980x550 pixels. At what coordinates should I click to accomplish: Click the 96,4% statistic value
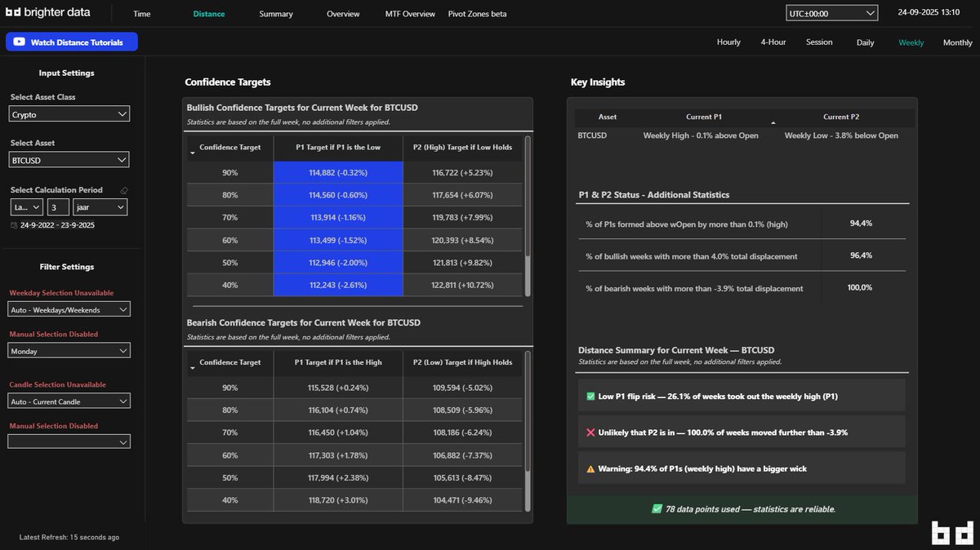pyautogui.click(x=861, y=255)
